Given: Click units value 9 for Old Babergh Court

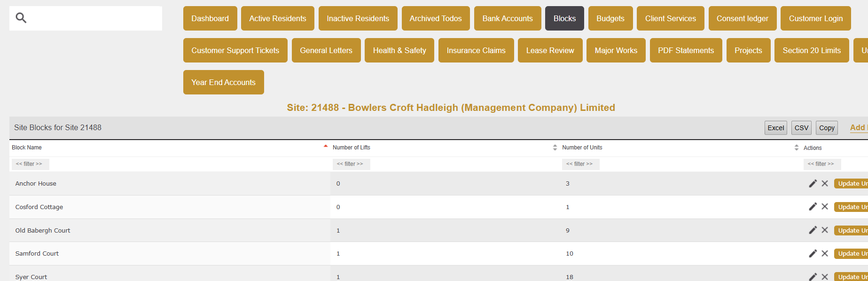Looking at the screenshot, I should (x=568, y=230).
